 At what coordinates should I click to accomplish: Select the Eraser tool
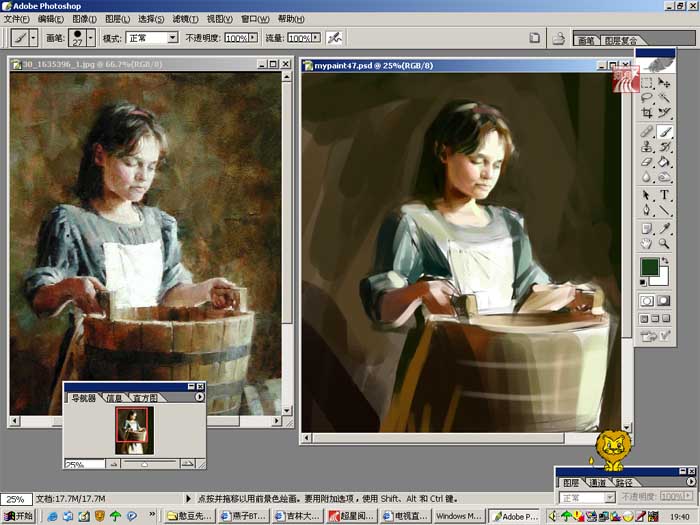click(647, 162)
